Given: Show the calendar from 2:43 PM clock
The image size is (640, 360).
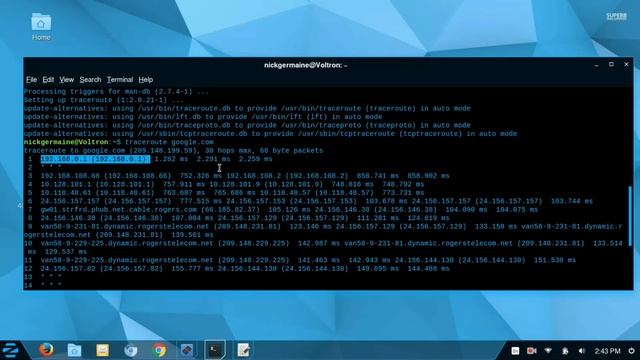Looking at the screenshot, I should (x=607, y=351).
